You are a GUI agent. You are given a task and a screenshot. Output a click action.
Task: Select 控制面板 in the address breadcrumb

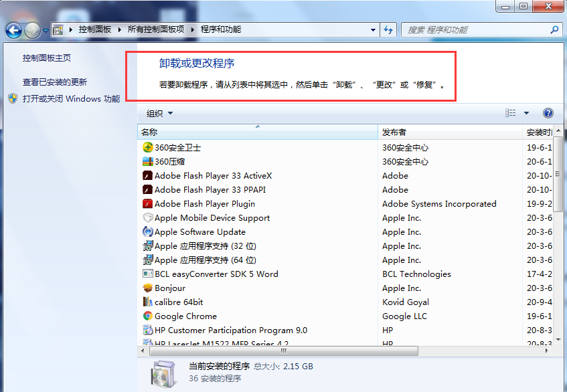95,29
